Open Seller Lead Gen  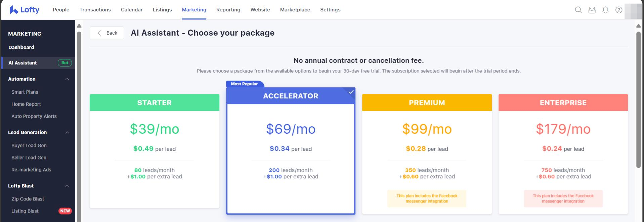click(x=29, y=158)
